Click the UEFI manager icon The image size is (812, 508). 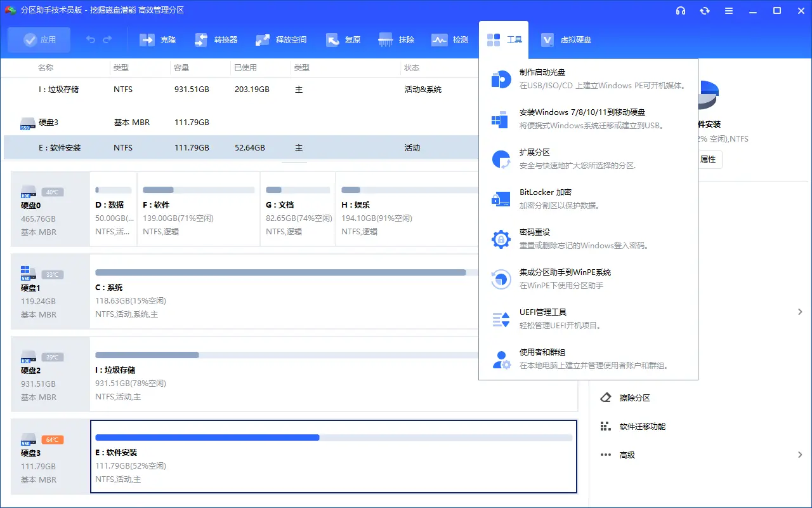point(501,319)
